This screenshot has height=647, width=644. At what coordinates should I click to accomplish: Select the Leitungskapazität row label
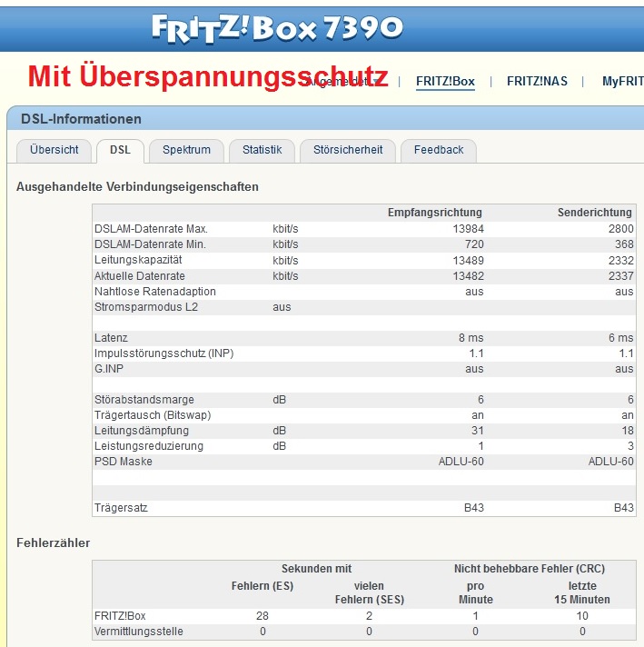(x=138, y=261)
